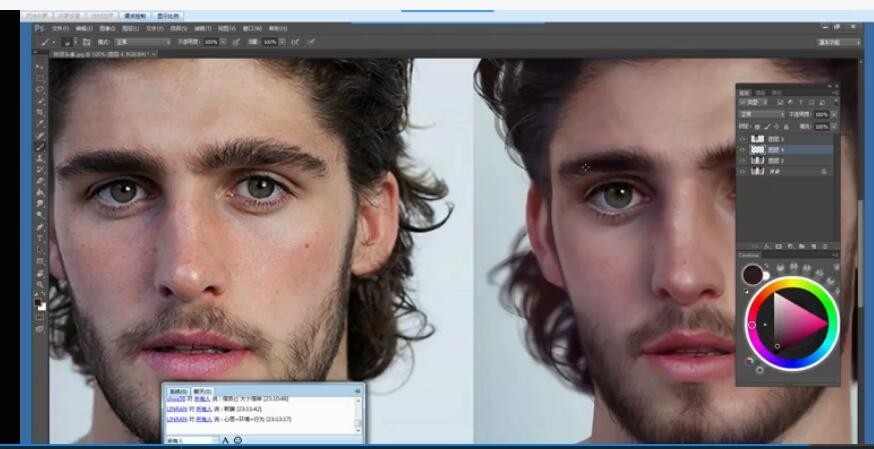The height and width of the screenshot is (449, 874).
Task: Open the brush blending mode dropdown in options bar
Action: pyautogui.click(x=143, y=42)
